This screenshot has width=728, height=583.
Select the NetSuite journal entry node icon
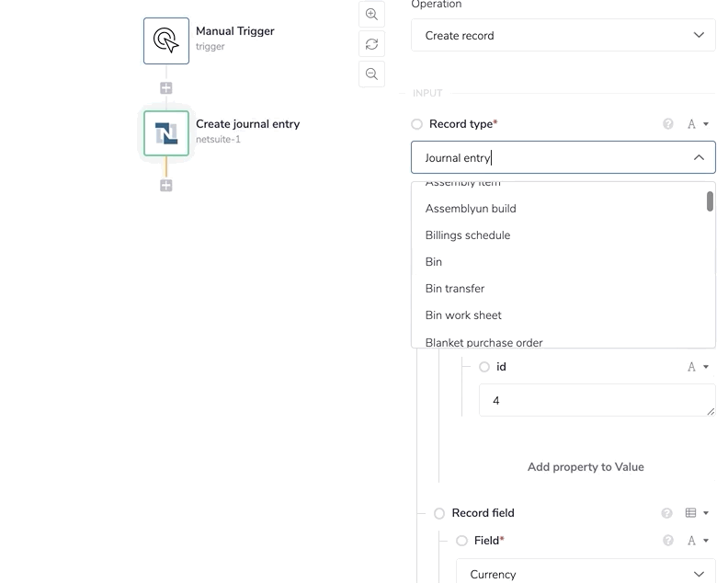tap(166, 134)
